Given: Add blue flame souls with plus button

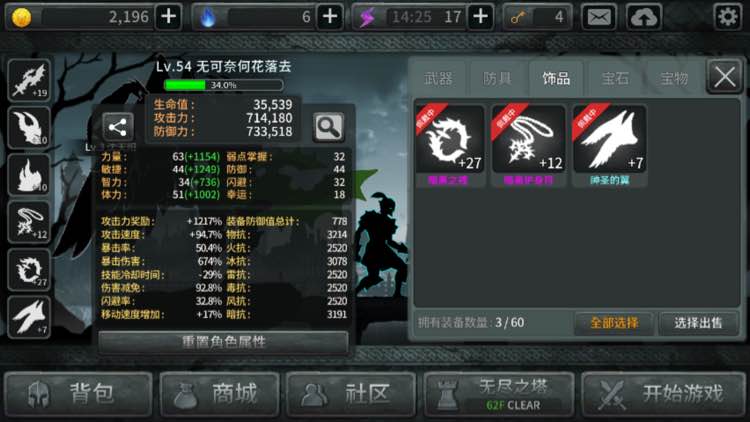Looking at the screenshot, I should coord(330,17).
